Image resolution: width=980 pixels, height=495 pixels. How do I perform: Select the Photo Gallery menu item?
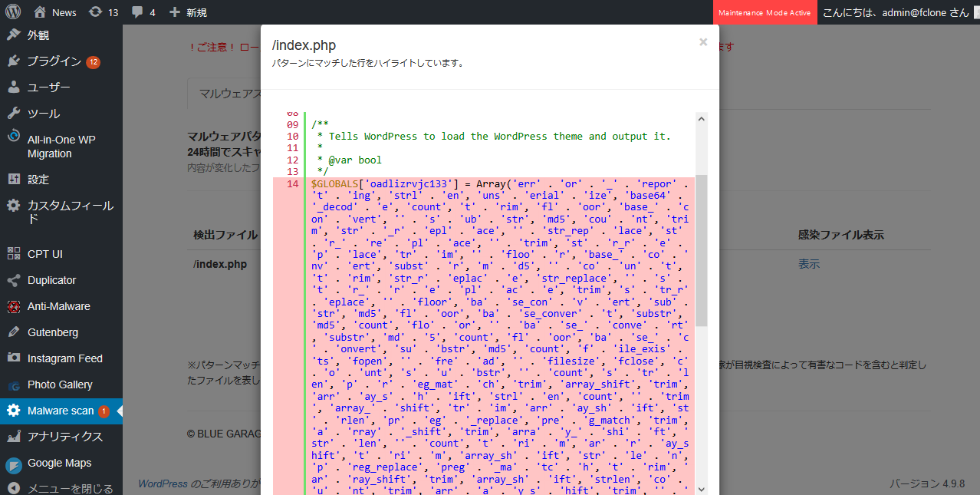point(60,384)
